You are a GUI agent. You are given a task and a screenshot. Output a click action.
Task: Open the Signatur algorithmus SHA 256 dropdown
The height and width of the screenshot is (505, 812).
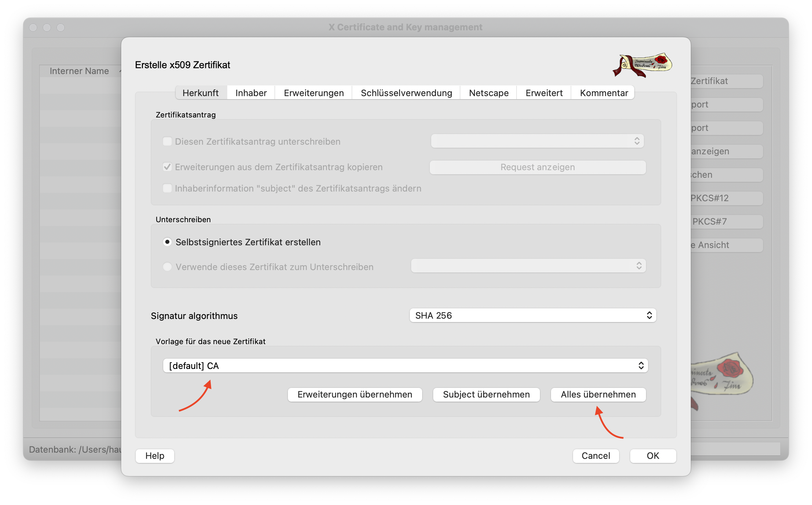pyautogui.click(x=532, y=315)
